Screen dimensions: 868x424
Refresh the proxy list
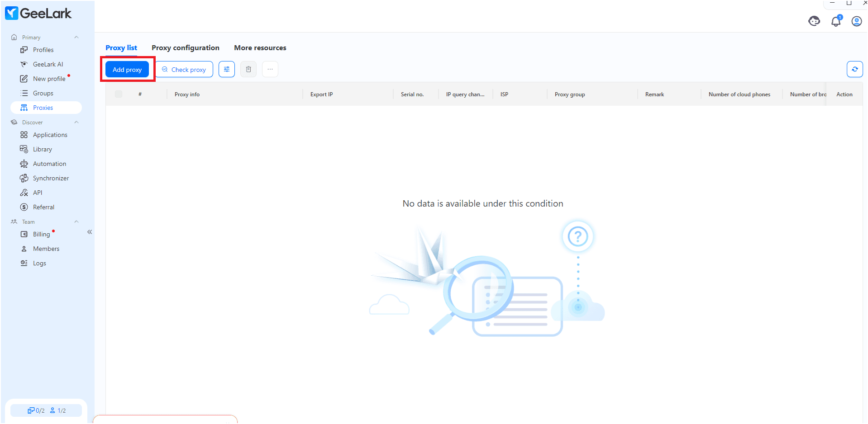click(x=854, y=69)
